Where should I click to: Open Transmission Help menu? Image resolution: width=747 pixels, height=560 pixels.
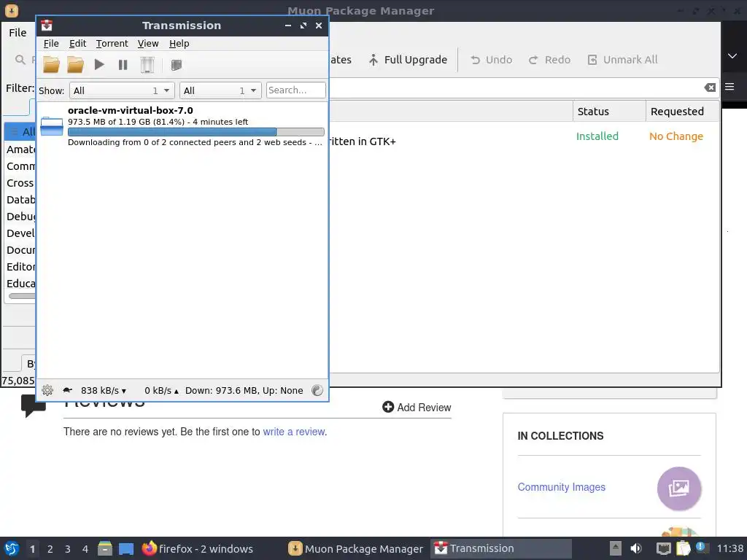pyautogui.click(x=179, y=43)
